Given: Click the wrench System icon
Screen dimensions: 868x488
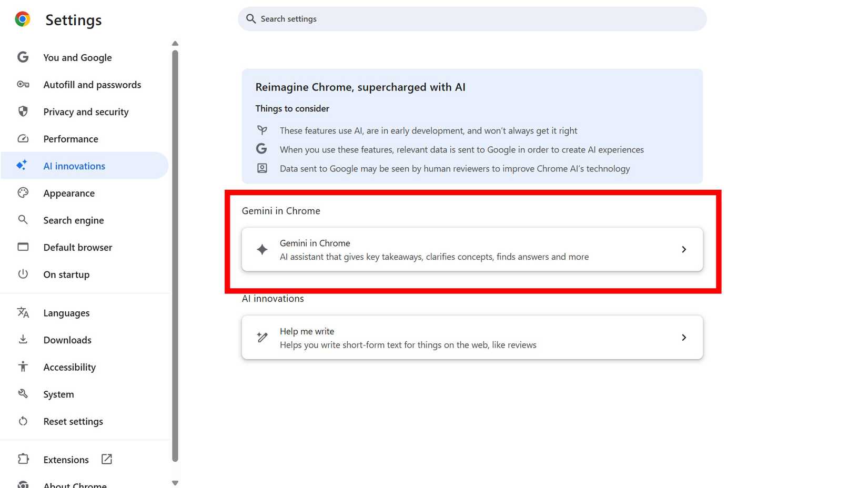Looking at the screenshot, I should pyautogui.click(x=23, y=394).
